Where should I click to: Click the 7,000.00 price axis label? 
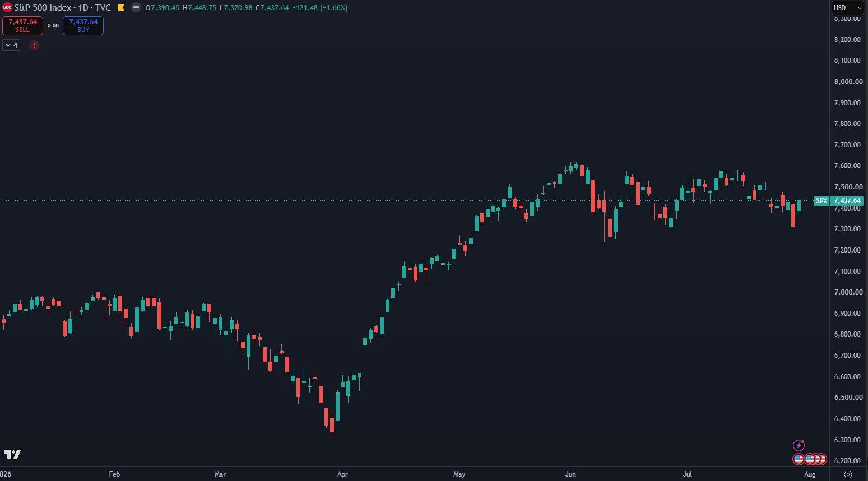(847, 292)
